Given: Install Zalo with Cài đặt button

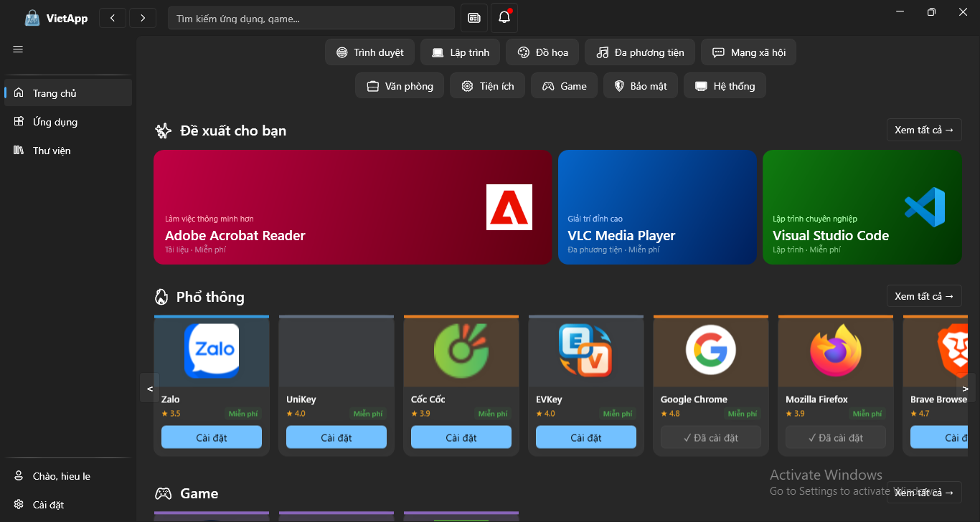Looking at the screenshot, I should (x=212, y=437).
